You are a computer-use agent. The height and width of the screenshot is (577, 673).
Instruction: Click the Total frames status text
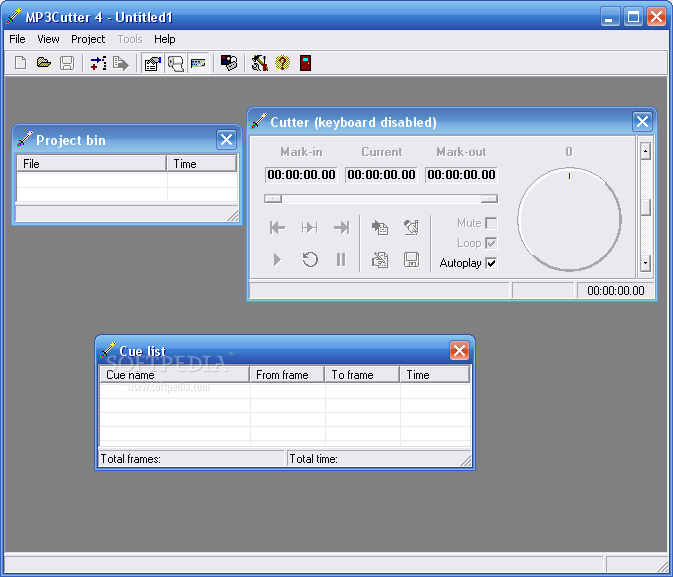pos(130,459)
